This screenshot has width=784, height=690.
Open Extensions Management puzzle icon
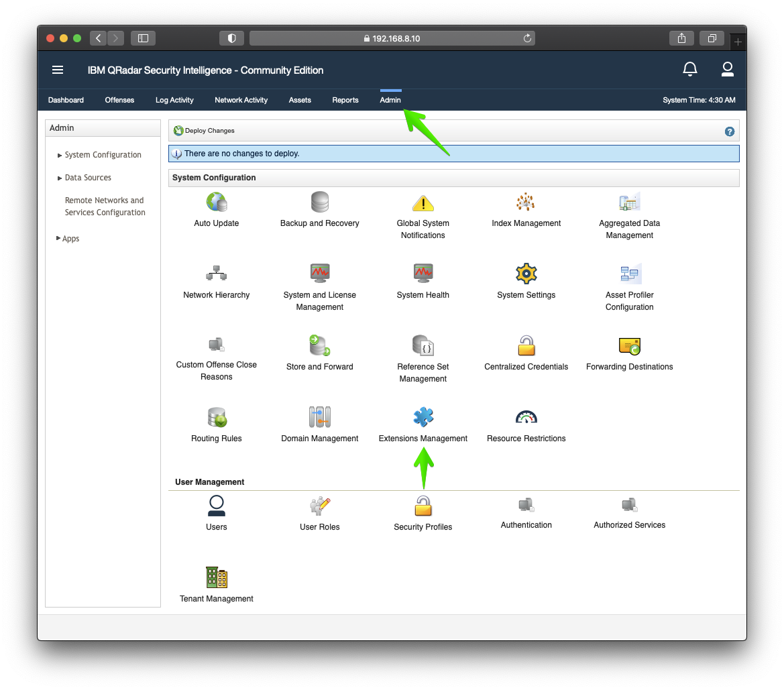pos(423,418)
